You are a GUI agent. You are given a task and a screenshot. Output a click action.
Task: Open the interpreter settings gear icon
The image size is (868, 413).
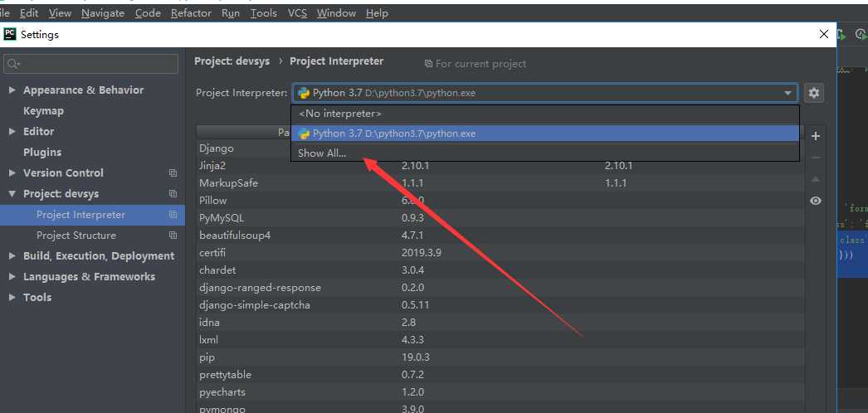coord(814,93)
